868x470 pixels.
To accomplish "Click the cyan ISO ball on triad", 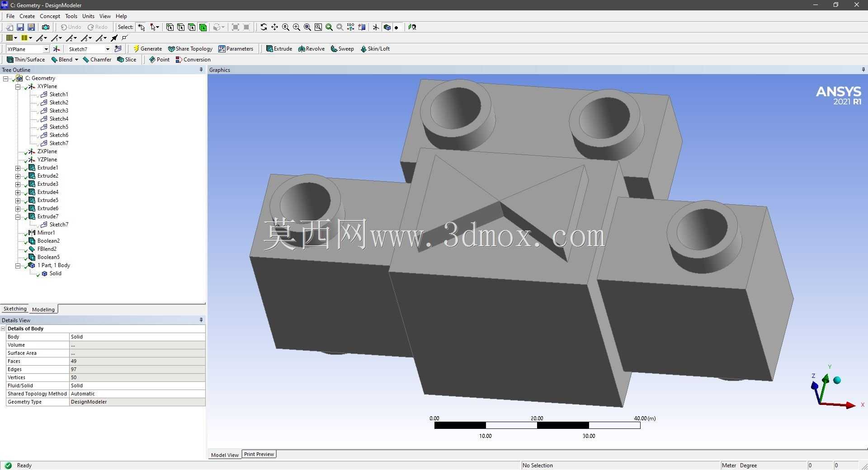I will [837, 381].
